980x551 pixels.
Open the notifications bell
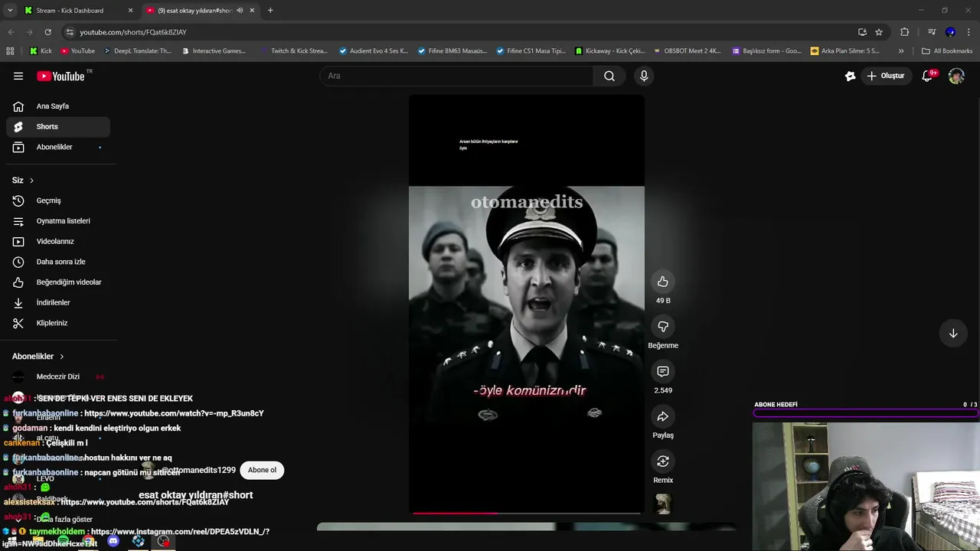point(928,76)
